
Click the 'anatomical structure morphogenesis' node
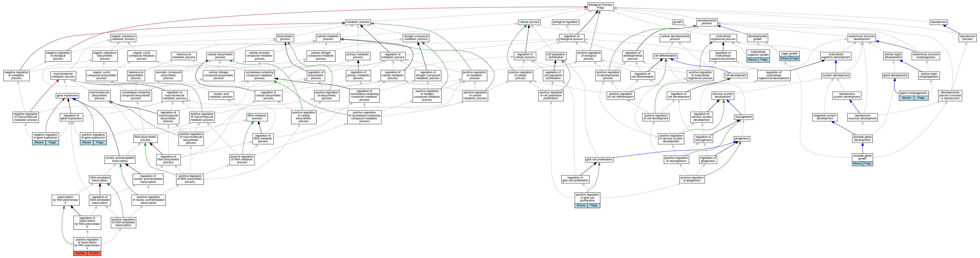coord(926,56)
